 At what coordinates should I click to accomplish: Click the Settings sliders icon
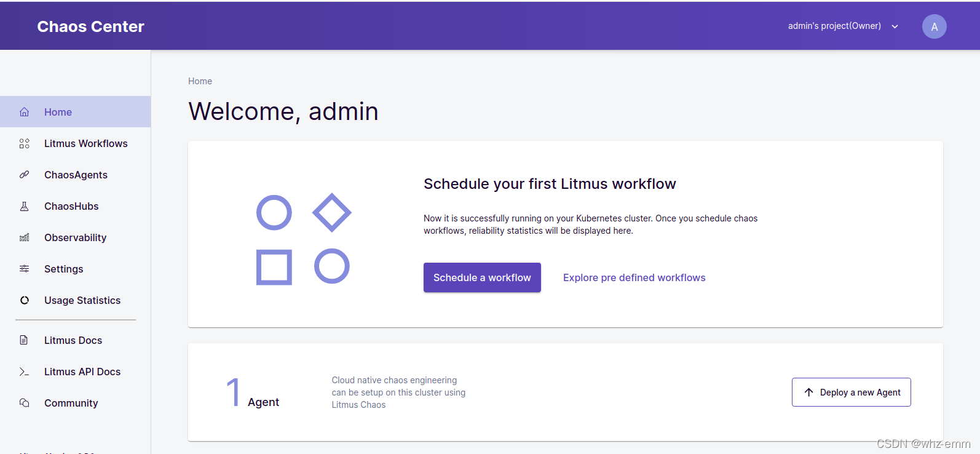25,269
